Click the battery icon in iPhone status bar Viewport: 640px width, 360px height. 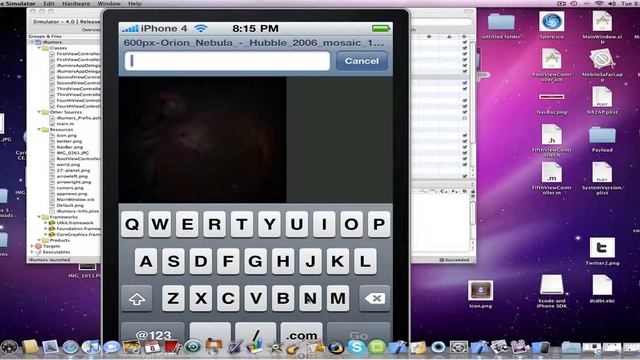click(x=381, y=28)
